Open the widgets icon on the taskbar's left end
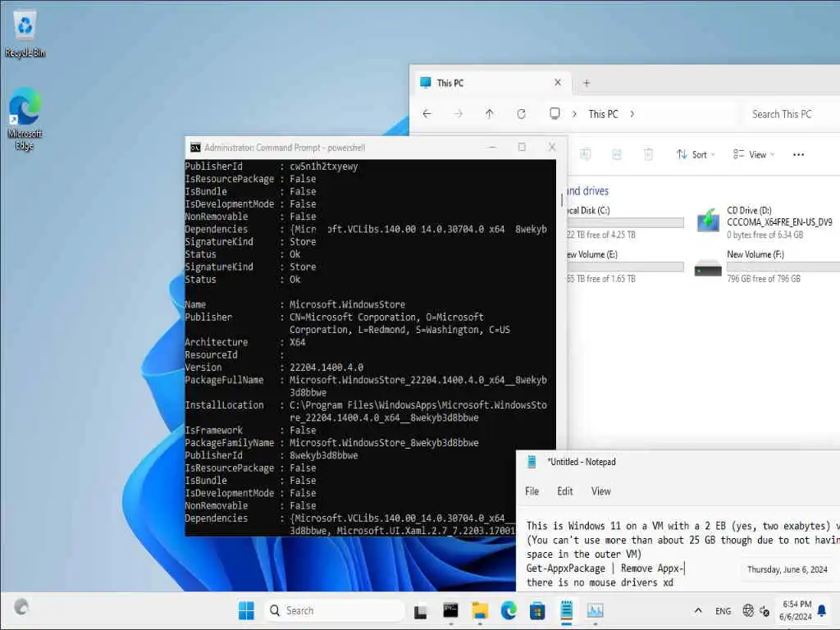This screenshot has width=840, height=630. 21,607
